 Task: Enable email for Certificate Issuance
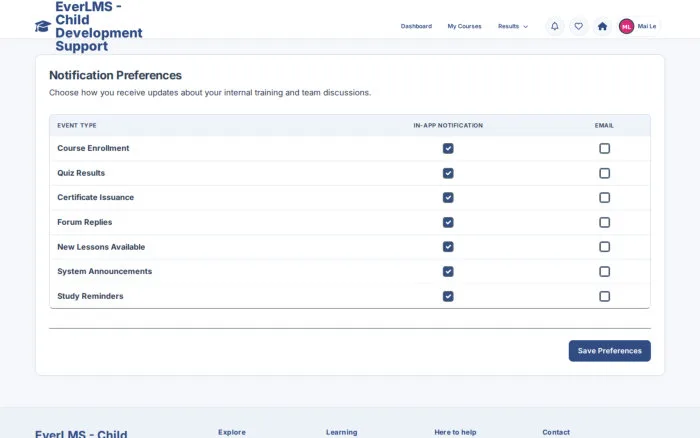(604, 197)
